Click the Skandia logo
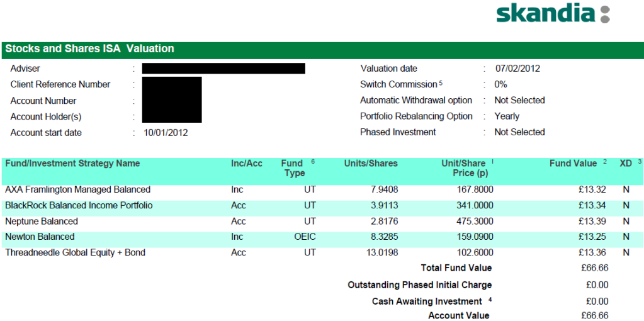The image size is (644, 321). (553, 14)
